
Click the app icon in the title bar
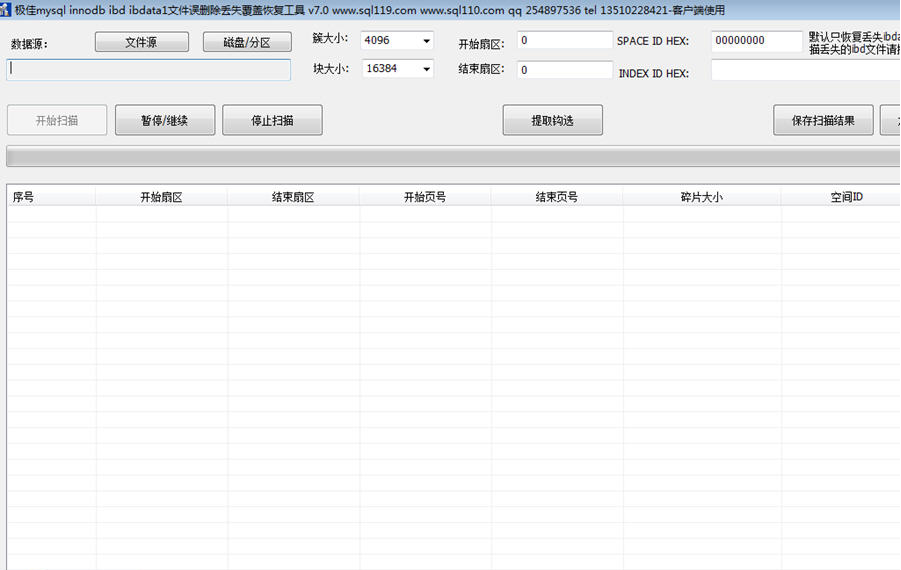(6, 10)
